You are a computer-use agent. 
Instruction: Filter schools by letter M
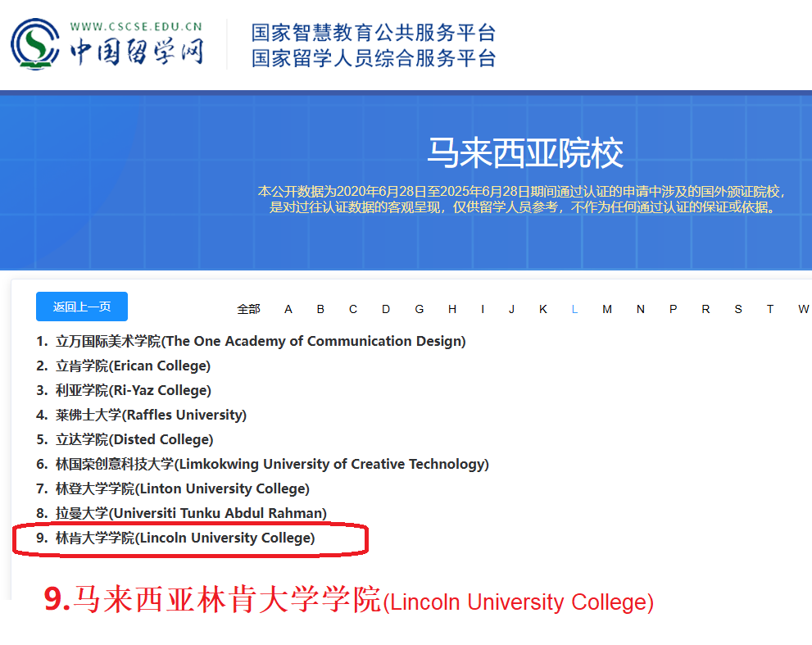tap(607, 309)
